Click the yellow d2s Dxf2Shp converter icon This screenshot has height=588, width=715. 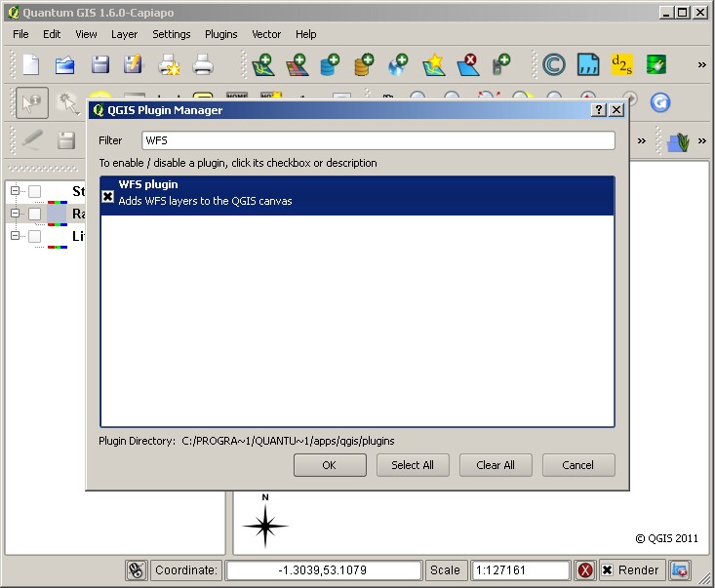622,64
